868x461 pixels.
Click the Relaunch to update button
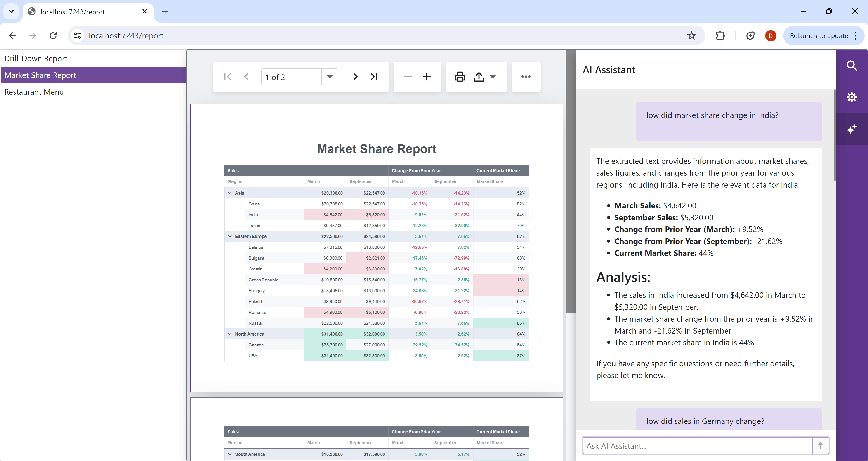click(x=819, y=36)
